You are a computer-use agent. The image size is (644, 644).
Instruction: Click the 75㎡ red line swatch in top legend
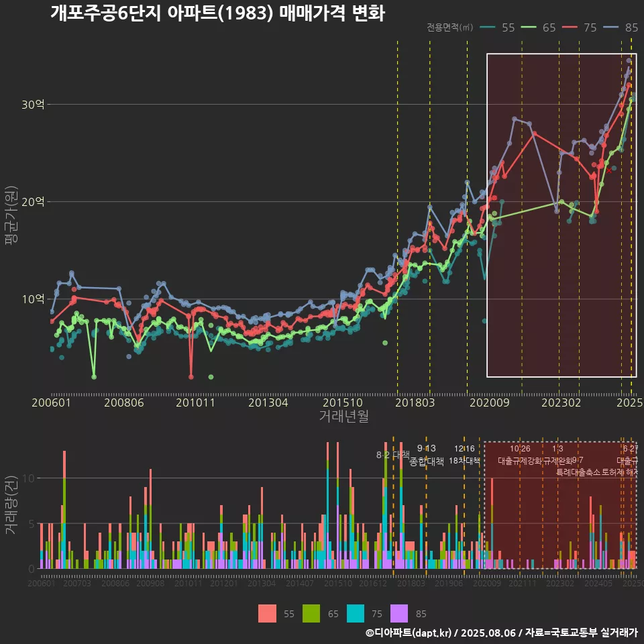(x=570, y=28)
